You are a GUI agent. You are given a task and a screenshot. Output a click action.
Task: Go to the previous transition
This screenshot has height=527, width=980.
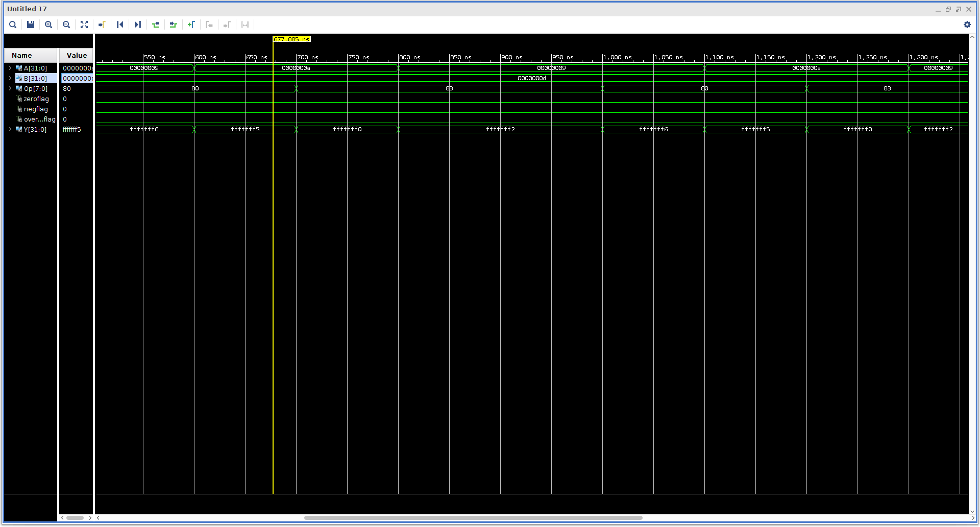156,25
